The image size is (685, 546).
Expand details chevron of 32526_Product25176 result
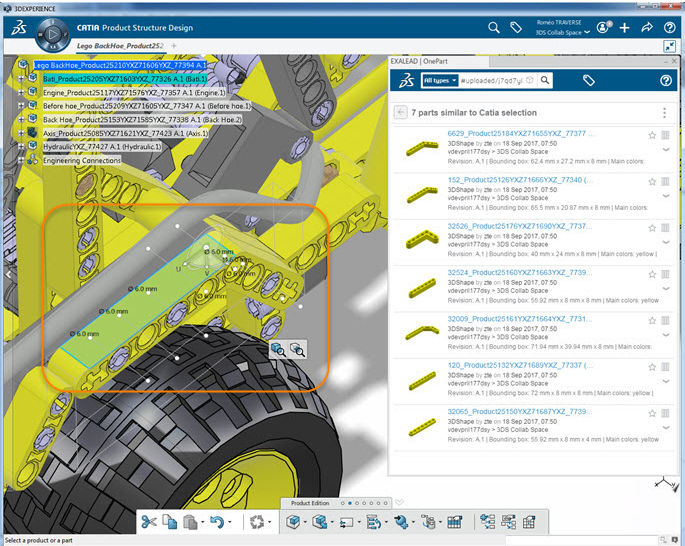pos(666,242)
